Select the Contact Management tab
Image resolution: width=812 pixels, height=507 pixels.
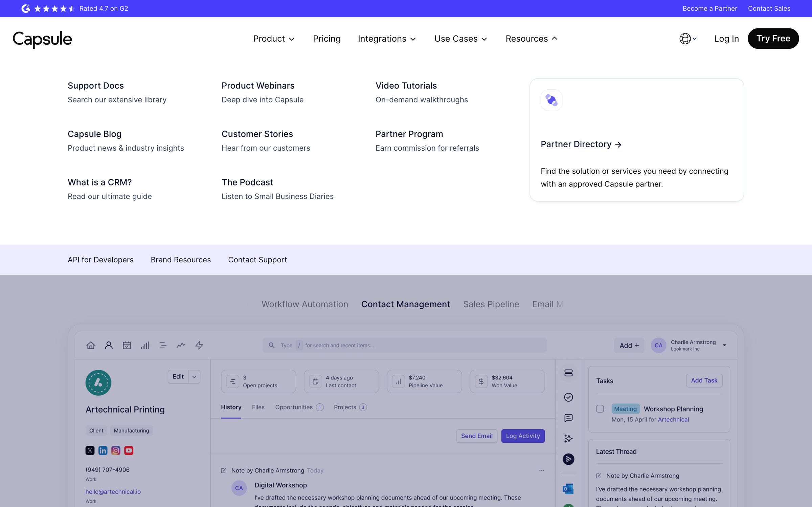point(405,304)
